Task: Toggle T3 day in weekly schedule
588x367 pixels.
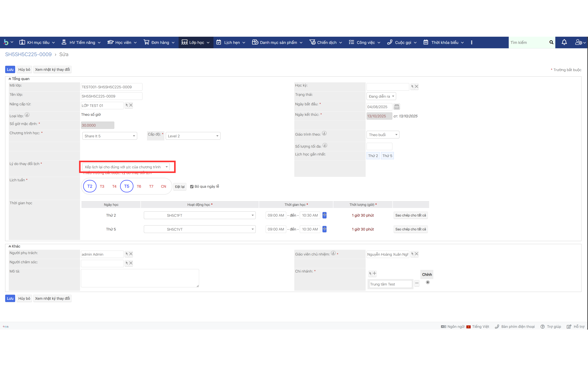Action: click(102, 186)
